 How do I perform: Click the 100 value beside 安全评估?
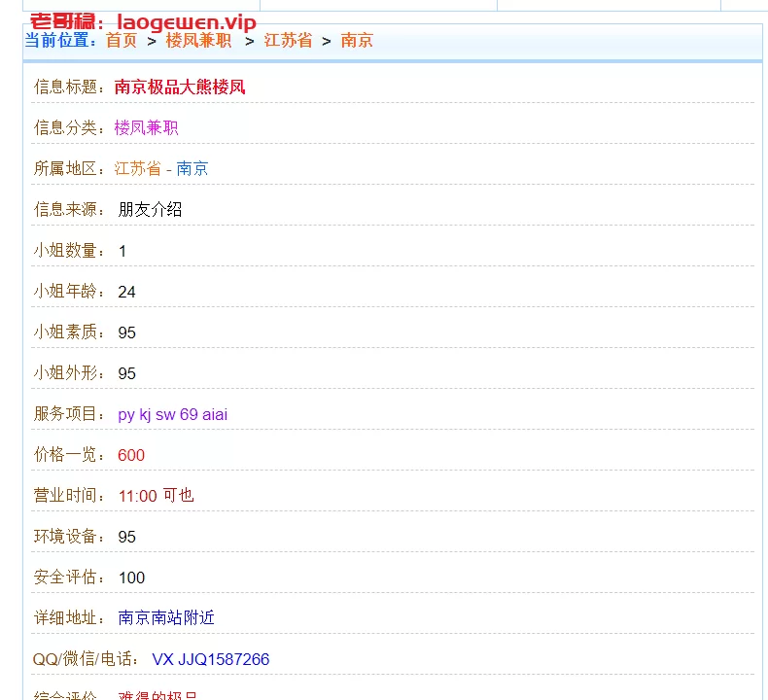[x=131, y=577]
